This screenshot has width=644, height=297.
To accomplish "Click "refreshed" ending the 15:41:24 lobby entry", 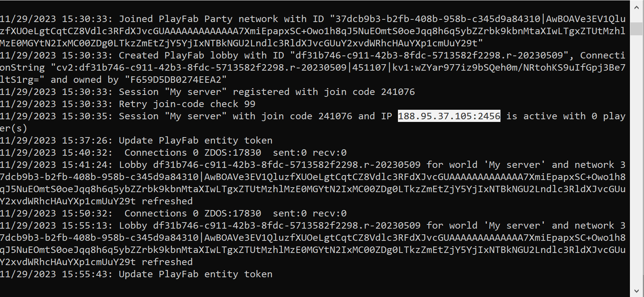I will (167, 201).
